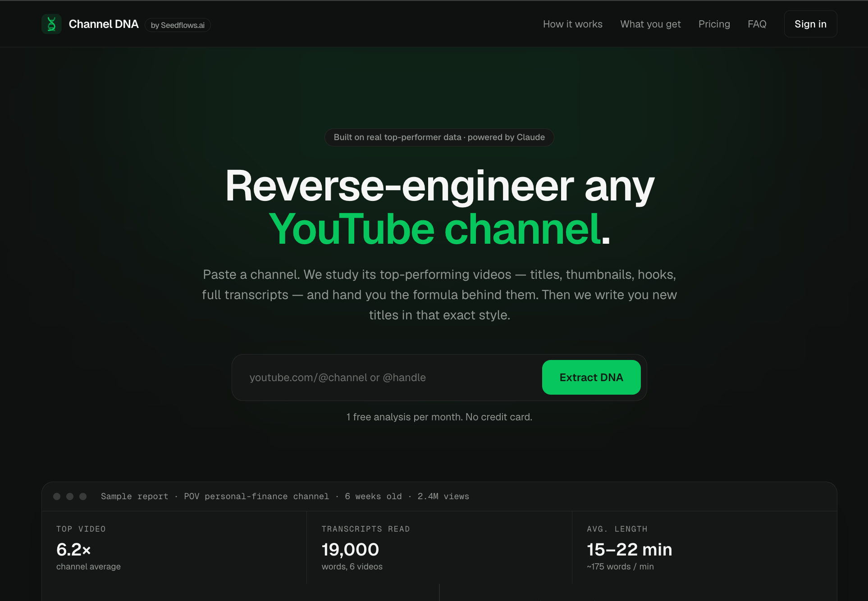Image resolution: width=868 pixels, height=601 pixels.
Task: Click the 'words, 6 videos' caption
Action: [x=352, y=567]
